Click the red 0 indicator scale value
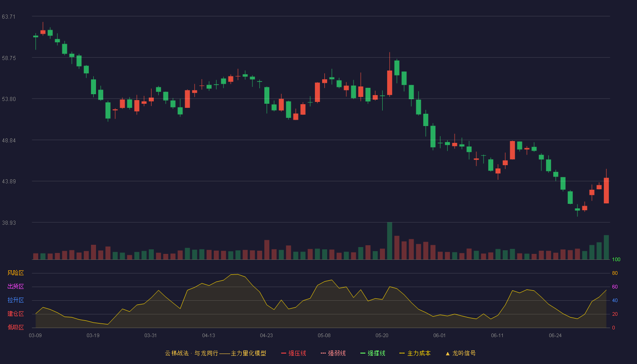This screenshot has width=637, height=364. pyautogui.click(x=613, y=328)
